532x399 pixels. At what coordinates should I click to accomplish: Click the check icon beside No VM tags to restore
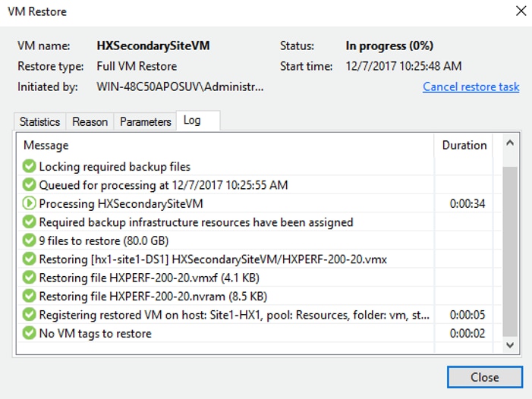click(x=29, y=333)
